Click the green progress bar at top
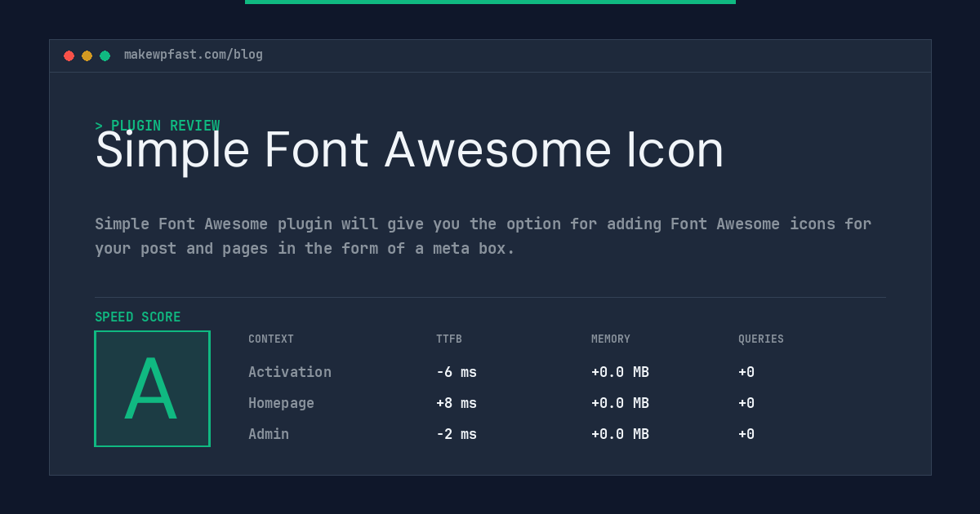This screenshot has height=514, width=980. [x=490, y=2]
